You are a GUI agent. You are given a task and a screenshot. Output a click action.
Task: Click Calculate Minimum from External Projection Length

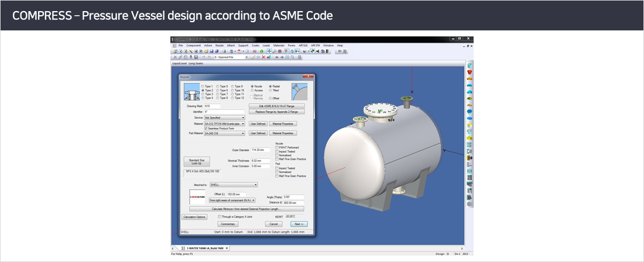(247, 209)
